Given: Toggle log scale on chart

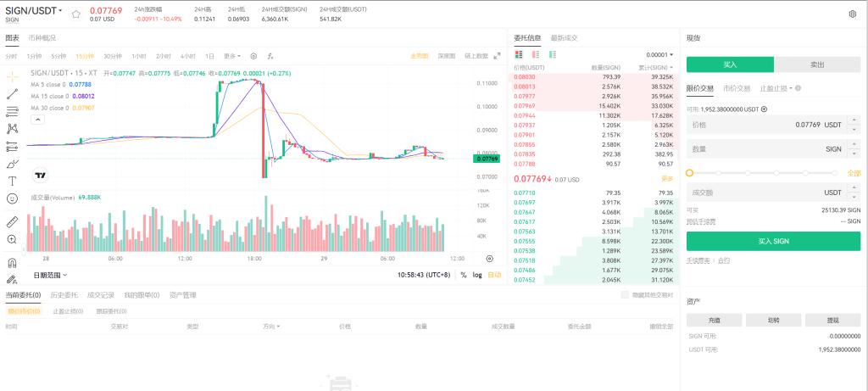Looking at the screenshot, I should 477,275.
